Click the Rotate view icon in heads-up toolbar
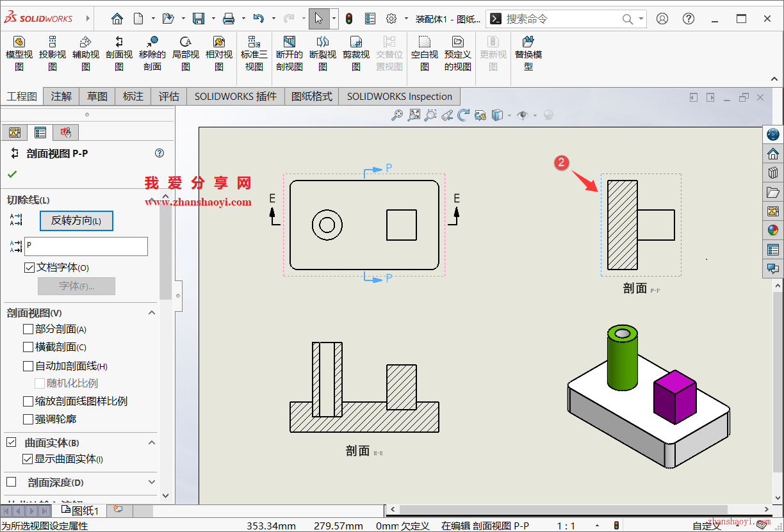 click(464, 115)
